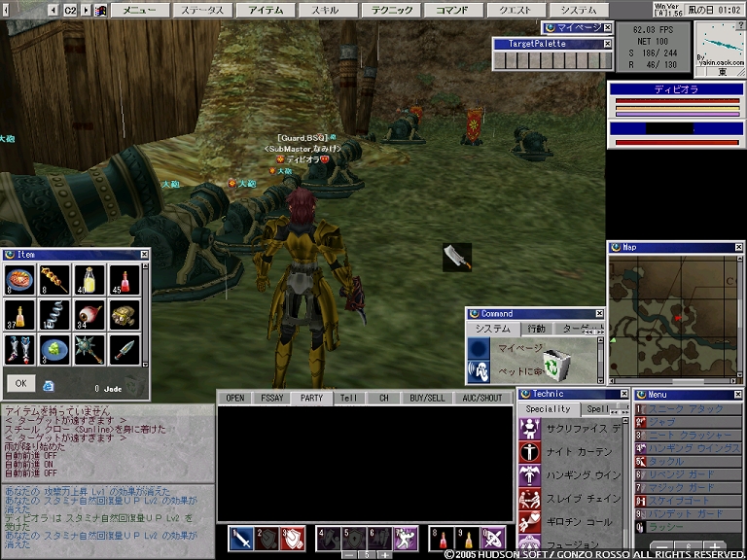
Task: Click the blue orb My Page command icon
Action: tap(479, 348)
